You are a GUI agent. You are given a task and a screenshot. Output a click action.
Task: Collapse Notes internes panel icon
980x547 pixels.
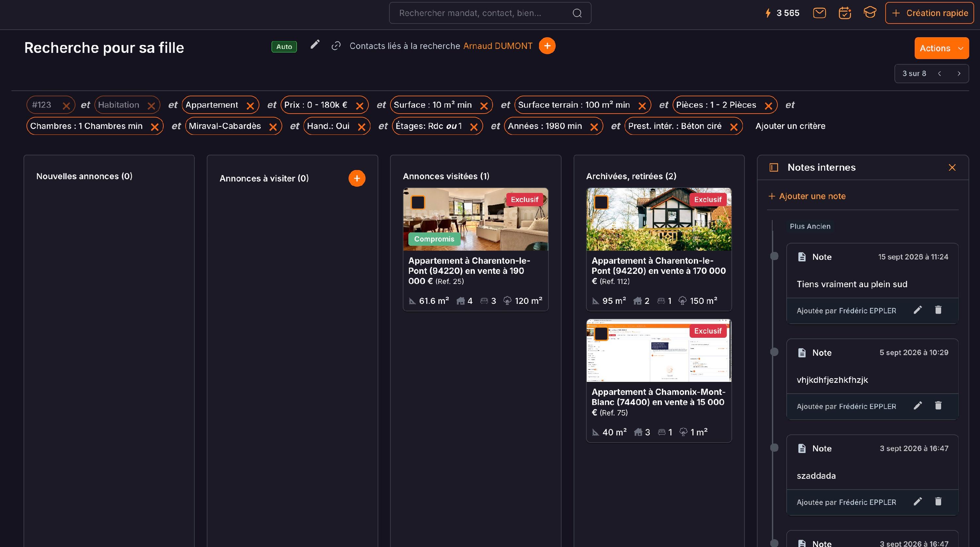[774, 168]
